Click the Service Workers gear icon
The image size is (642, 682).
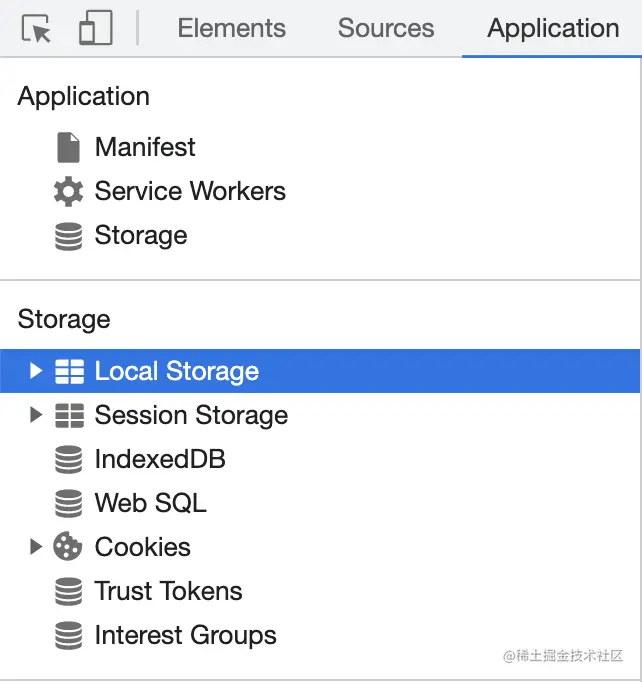[68, 191]
